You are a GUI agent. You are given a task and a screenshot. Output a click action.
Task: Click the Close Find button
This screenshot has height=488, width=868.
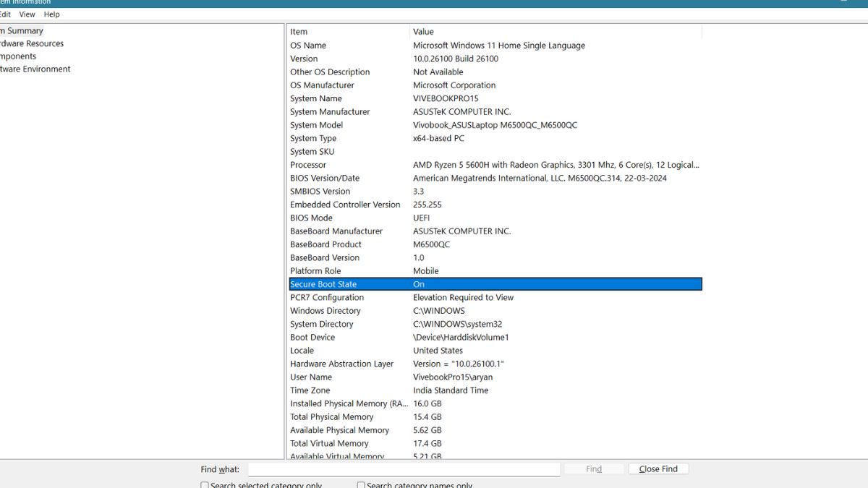pyautogui.click(x=658, y=469)
